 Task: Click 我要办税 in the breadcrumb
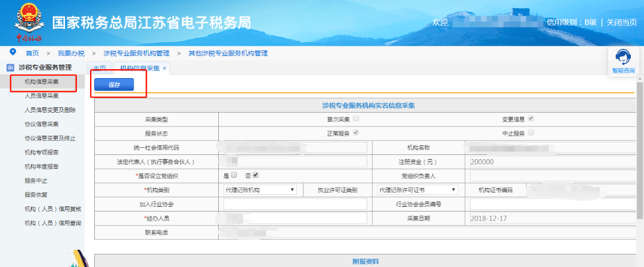71,54
